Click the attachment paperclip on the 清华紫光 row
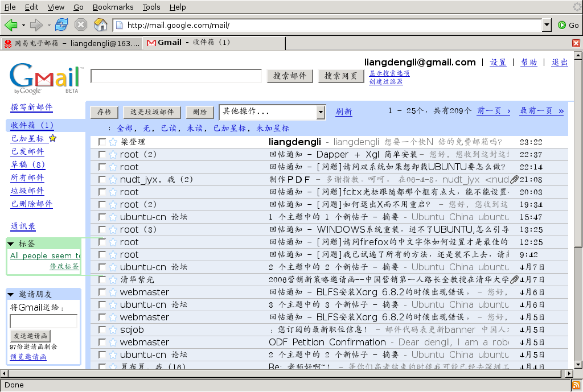This screenshot has width=583, height=392. [x=514, y=279]
